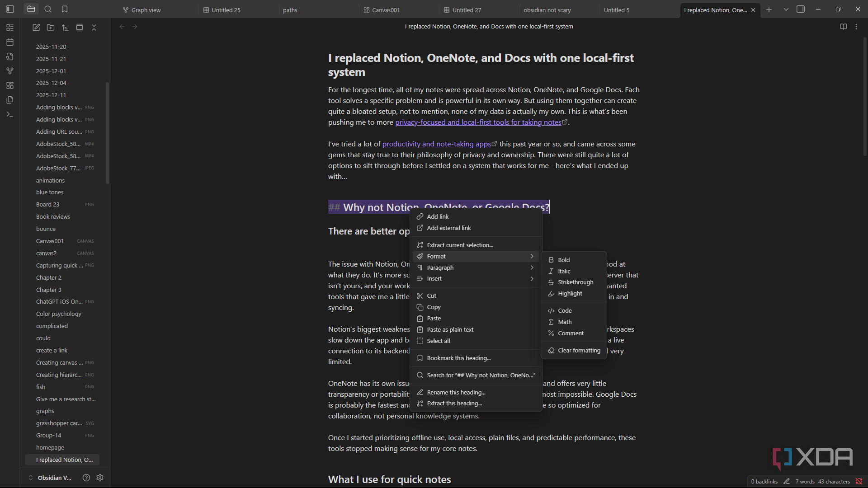Open the search icon in top bar
The height and width of the screenshot is (488, 868).
tap(48, 9)
